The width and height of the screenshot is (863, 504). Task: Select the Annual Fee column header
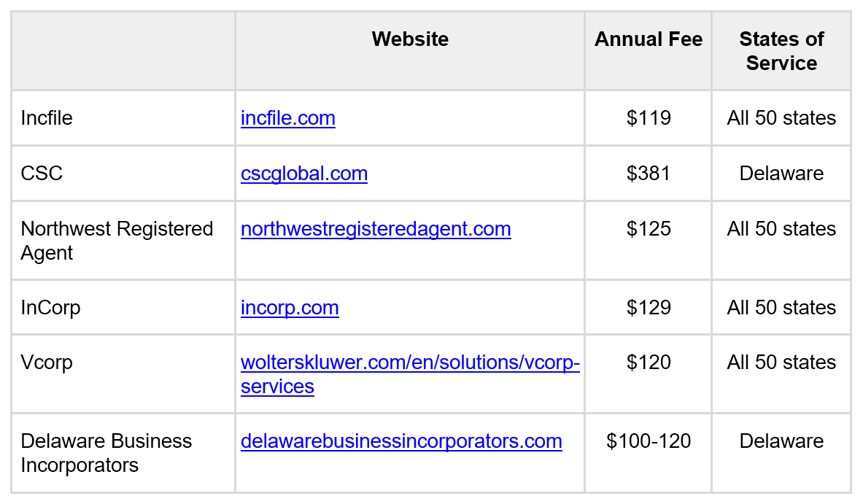click(649, 39)
